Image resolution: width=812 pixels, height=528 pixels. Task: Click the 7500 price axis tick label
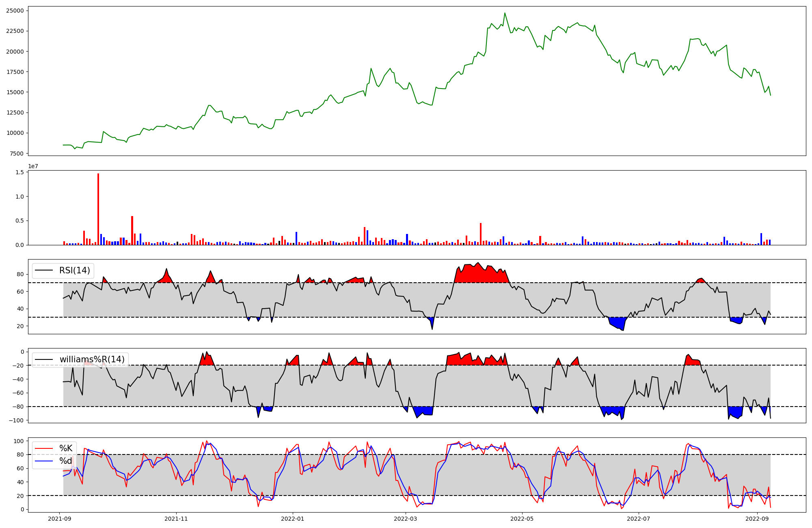click(16, 154)
